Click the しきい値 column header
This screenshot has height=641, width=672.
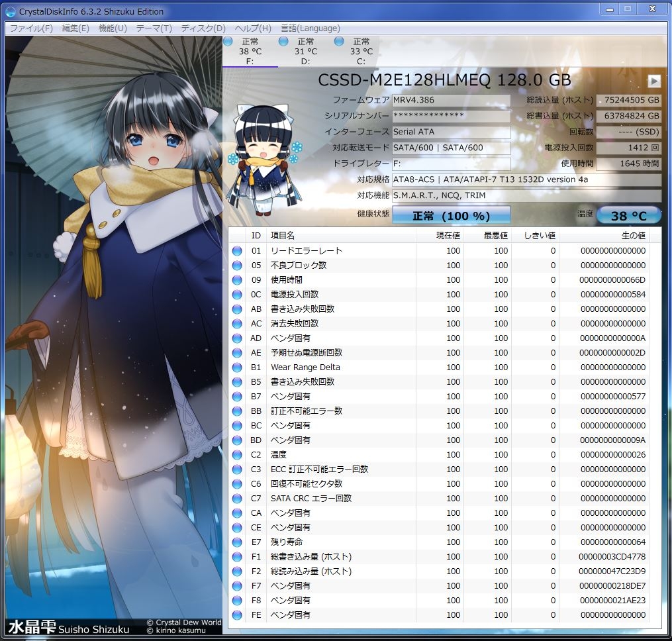tap(535, 235)
